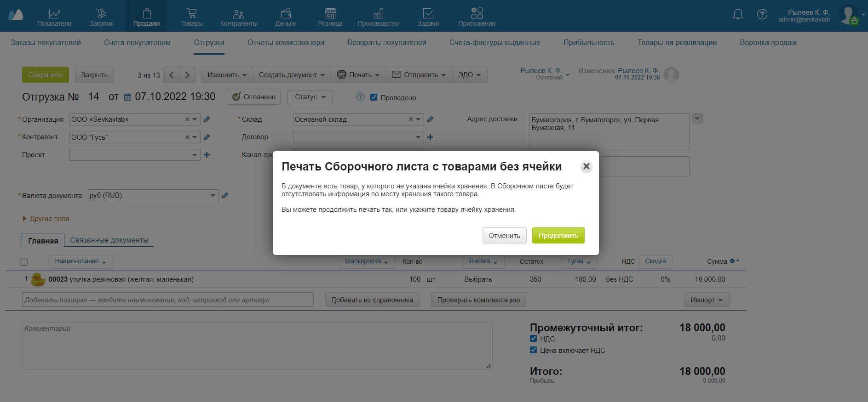Open the Закупки section icon
This screenshot has width=868, height=402.
point(101,14)
